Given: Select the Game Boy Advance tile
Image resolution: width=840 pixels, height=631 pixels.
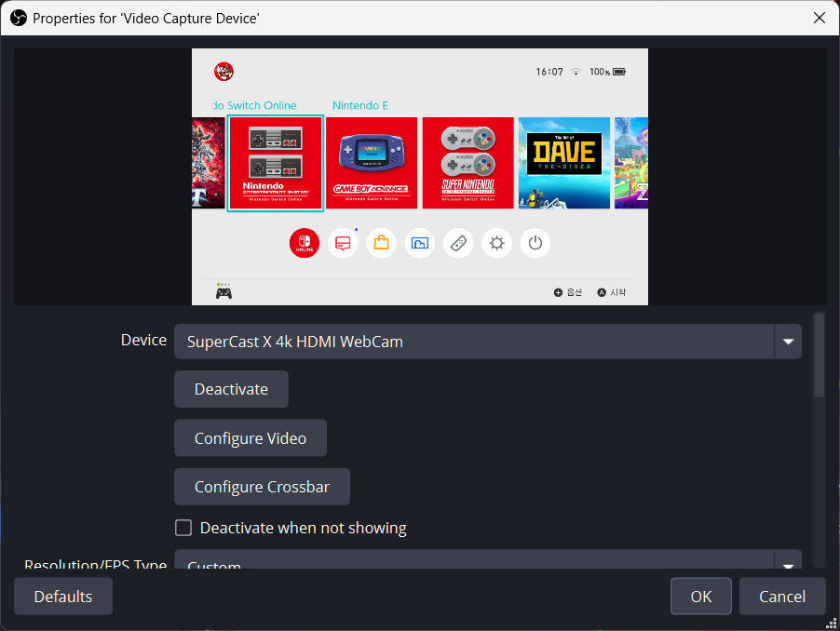Looking at the screenshot, I should (x=372, y=163).
